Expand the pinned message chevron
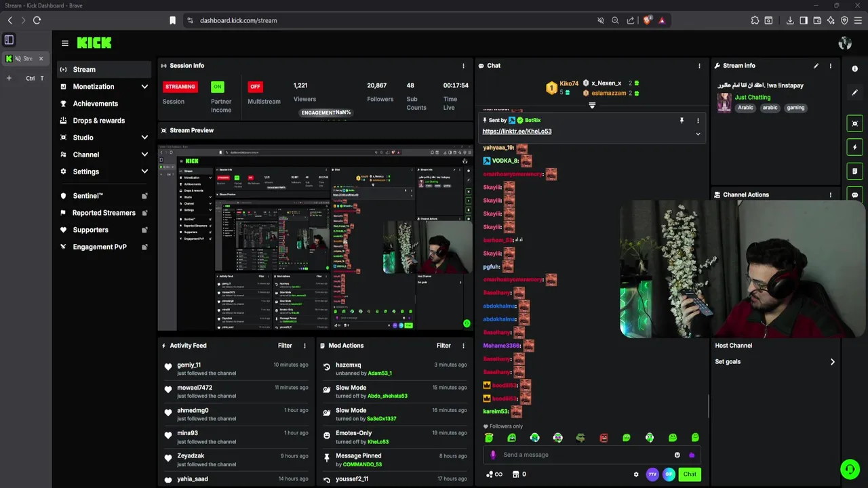Screen dimensions: 868x488 coord(698,134)
